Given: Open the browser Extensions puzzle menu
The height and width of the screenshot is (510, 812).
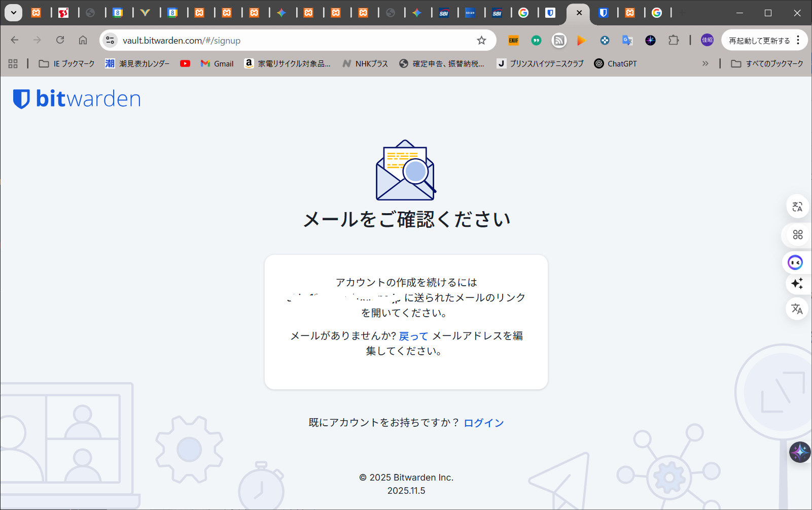Looking at the screenshot, I should click(674, 40).
